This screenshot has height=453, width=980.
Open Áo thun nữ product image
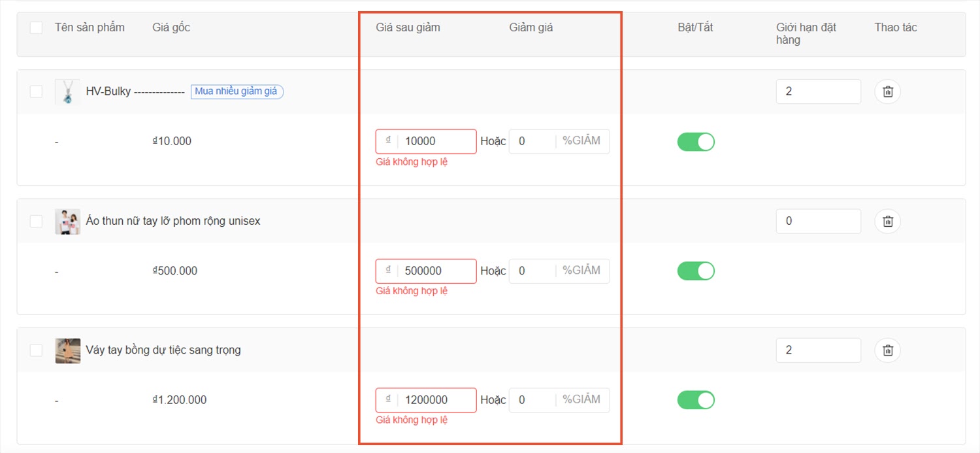[67, 222]
